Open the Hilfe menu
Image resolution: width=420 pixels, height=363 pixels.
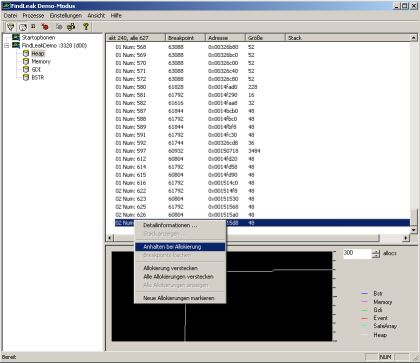[116, 16]
